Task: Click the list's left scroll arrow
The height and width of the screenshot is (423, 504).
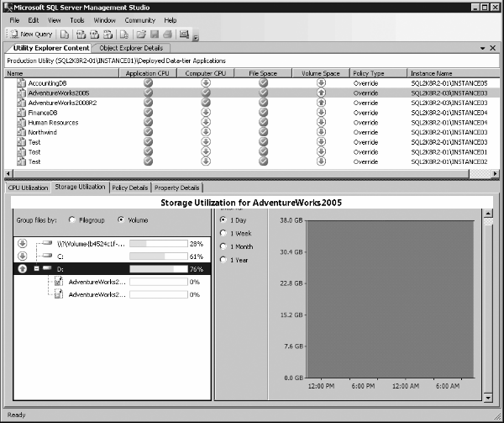Action: 8,174
